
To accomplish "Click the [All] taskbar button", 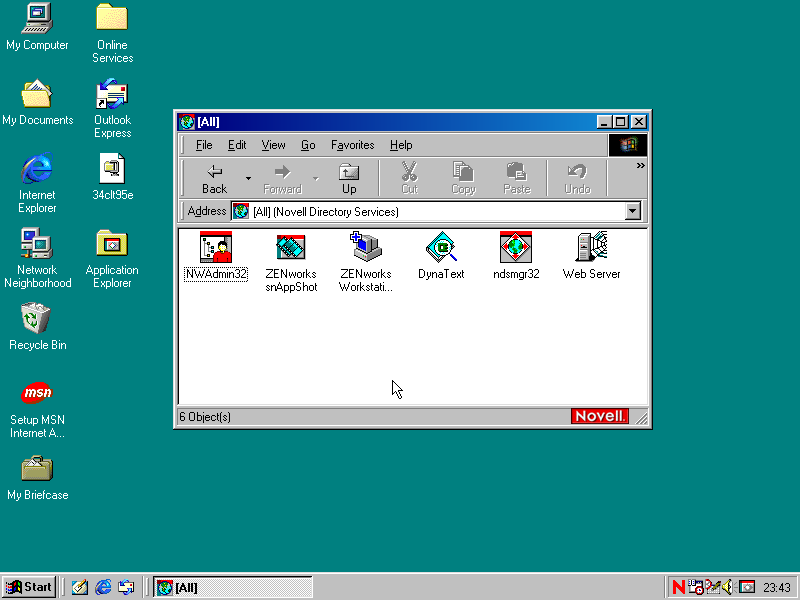I will [233, 587].
